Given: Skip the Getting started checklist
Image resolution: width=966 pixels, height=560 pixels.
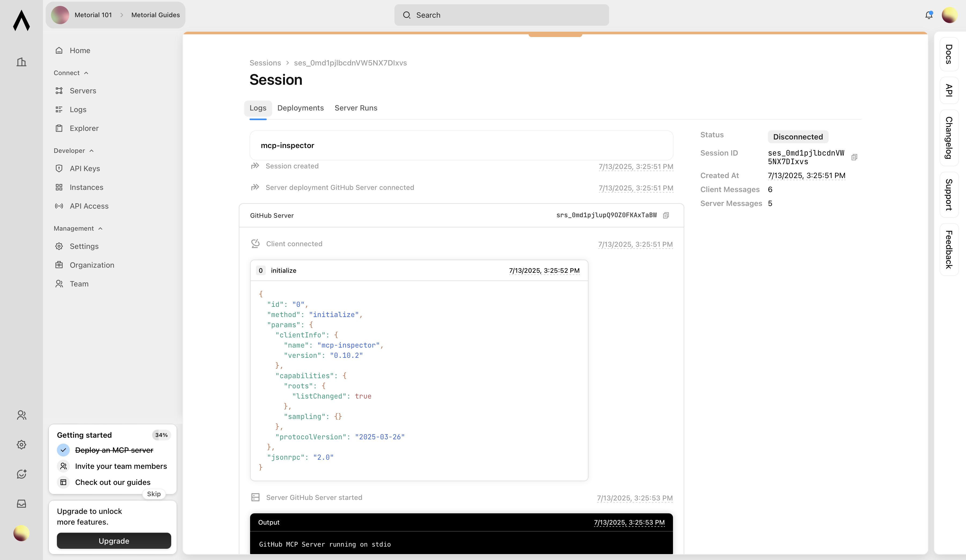Looking at the screenshot, I should [x=153, y=494].
